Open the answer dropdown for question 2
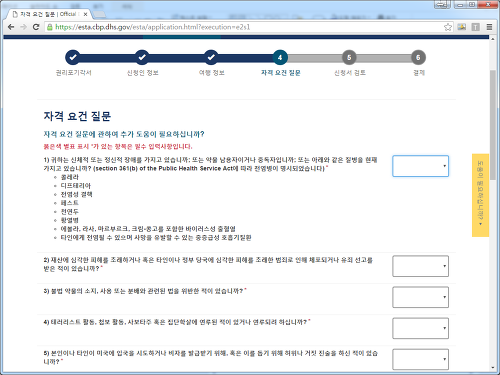The image size is (500, 375). click(x=420, y=266)
